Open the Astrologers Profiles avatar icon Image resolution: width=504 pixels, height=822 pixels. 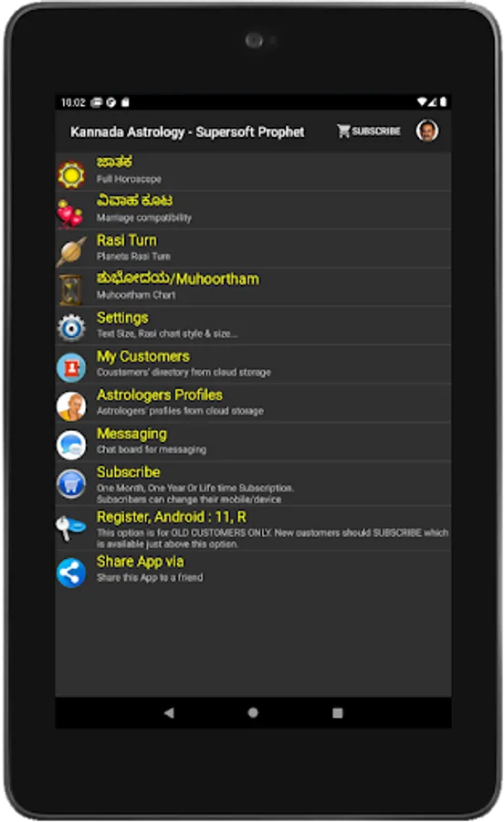pyautogui.click(x=71, y=406)
